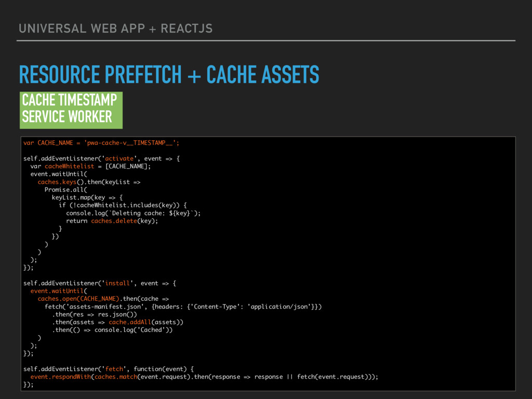The image size is (532, 399).
Task: Click the 'Promise.all(' line
Action: pyautogui.click(x=66, y=190)
